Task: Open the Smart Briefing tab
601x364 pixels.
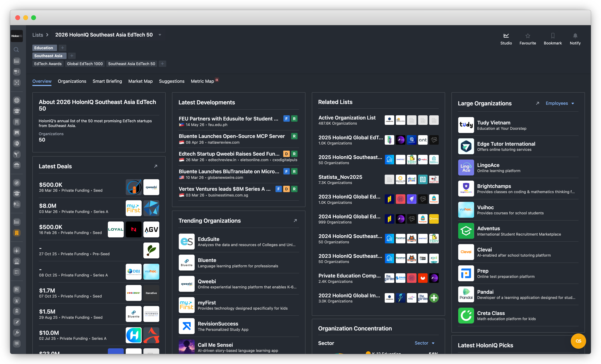Action: point(107,81)
